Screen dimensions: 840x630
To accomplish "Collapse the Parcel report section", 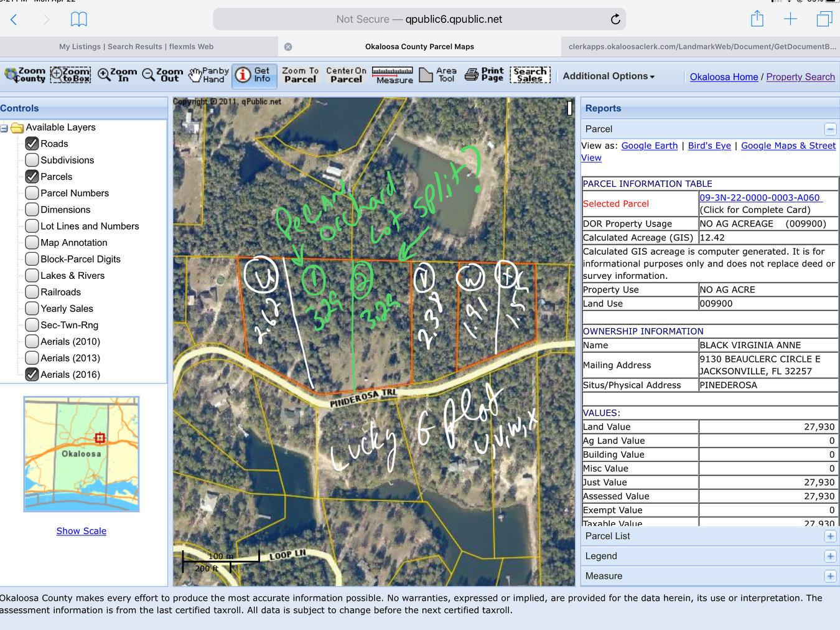I will (x=830, y=129).
